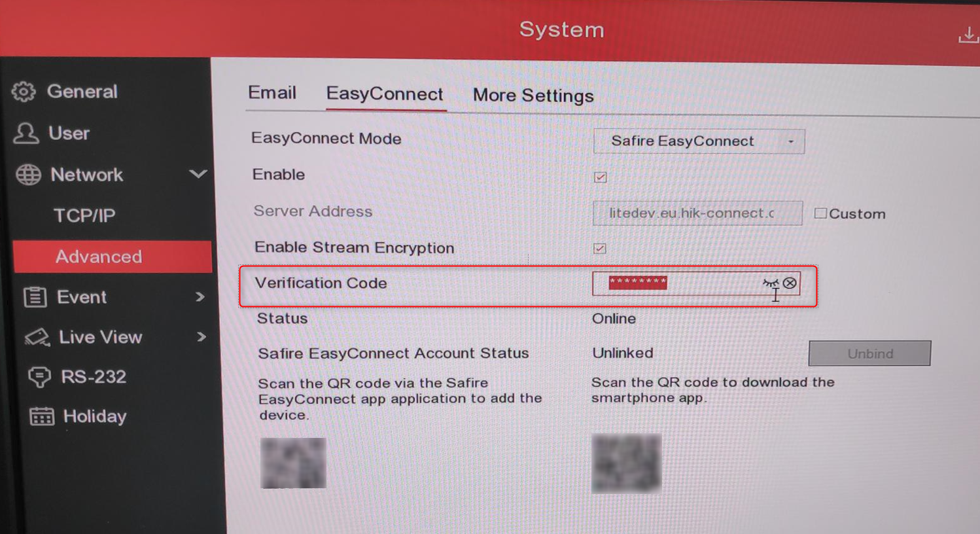Click the app download QR code

[626, 463]
